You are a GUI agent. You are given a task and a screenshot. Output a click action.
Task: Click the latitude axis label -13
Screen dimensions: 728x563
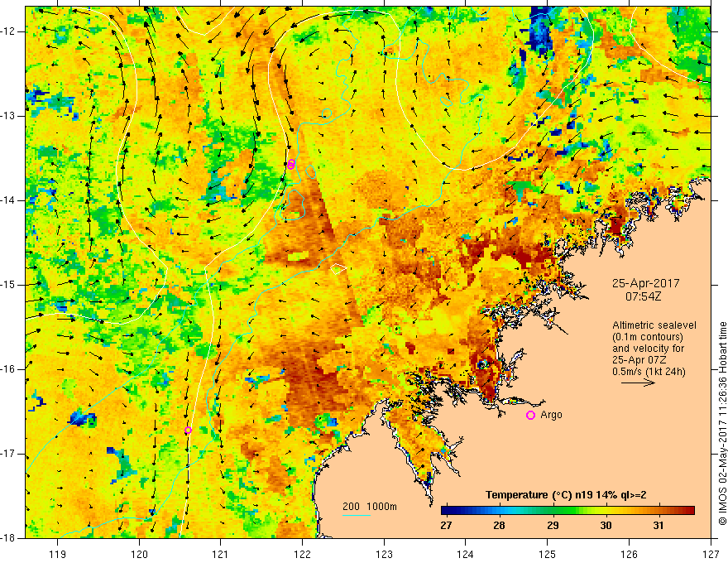click(8, 116)
